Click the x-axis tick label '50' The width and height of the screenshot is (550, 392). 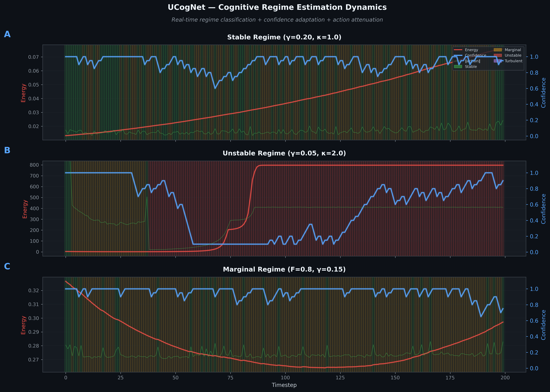click(175, 378)
